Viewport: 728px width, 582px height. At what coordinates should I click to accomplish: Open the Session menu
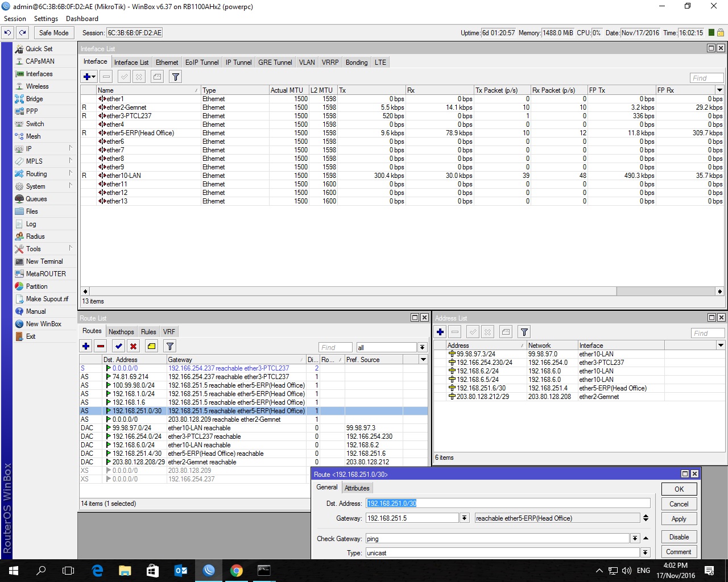15,18
